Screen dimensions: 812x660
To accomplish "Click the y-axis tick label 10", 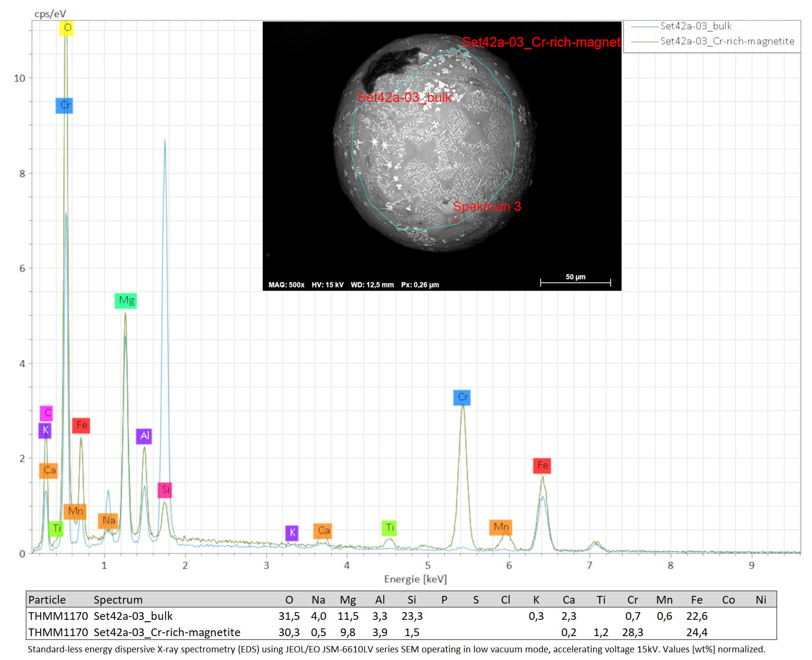I will point(20,78).
